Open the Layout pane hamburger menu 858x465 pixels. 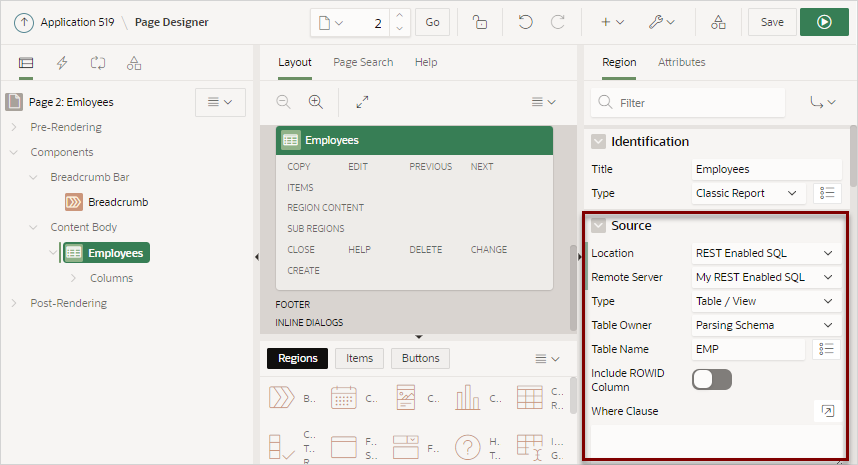(x=543, y=102)
